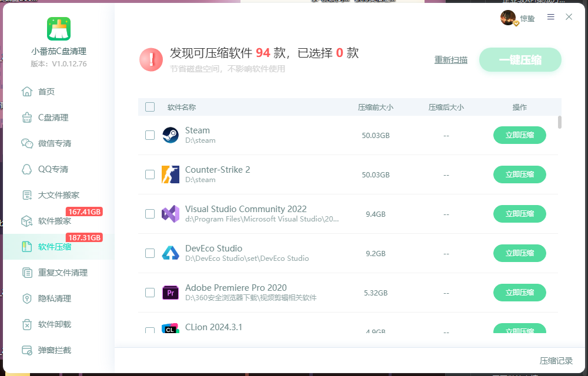Close the 小番茄C盘清理 window
Viewport: 588px width, 376px height.
coord(569,17)
